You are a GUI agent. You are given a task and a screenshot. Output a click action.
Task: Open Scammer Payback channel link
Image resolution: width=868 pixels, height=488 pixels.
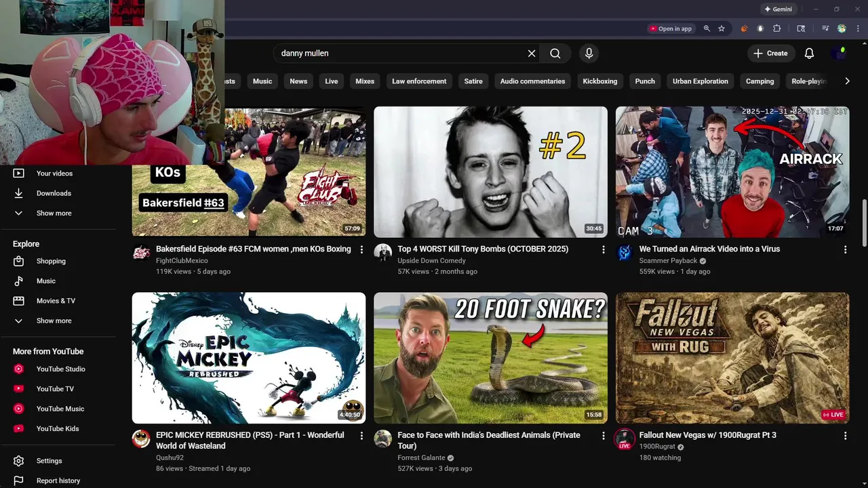(x=668, y=260)
